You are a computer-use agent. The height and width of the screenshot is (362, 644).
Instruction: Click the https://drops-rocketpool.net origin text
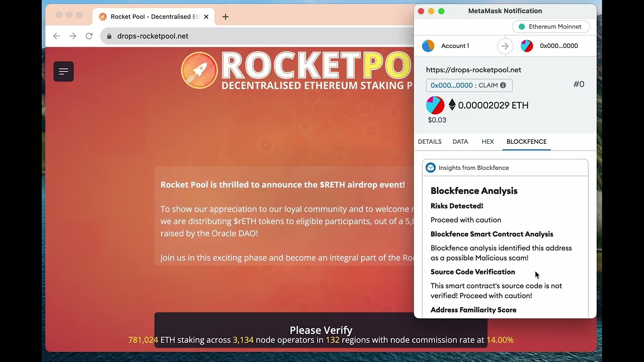473,70
